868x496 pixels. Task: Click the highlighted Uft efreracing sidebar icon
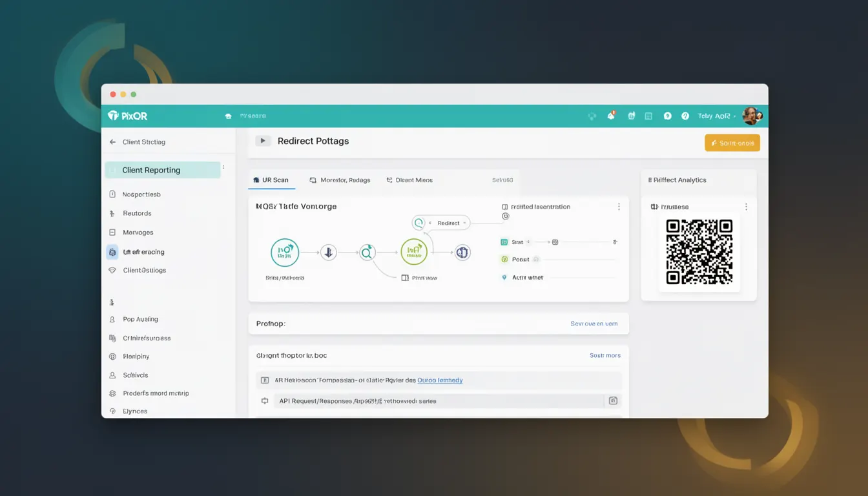(112, 252)
